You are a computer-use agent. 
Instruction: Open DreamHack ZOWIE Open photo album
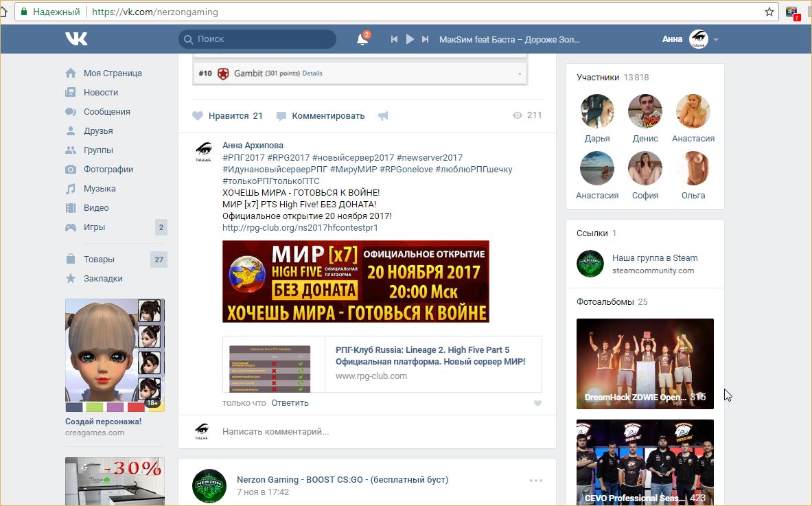coord(645,363)
